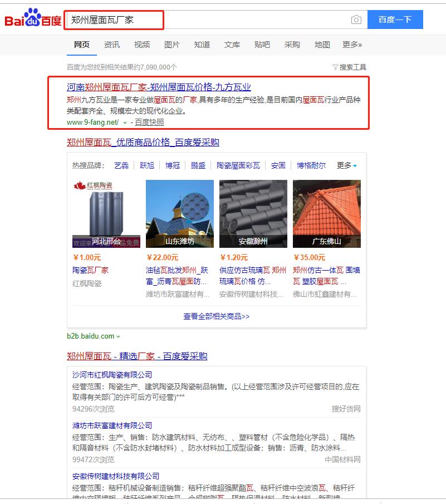Open the 地图 tab
Viewport: 446px width, 504px height.
(322, 45)
